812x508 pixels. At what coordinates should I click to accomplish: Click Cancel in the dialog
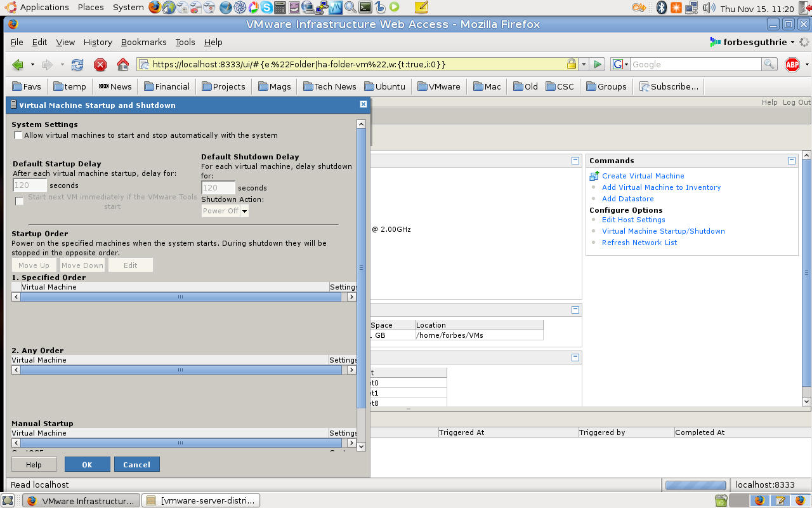[x=137, y=465]
